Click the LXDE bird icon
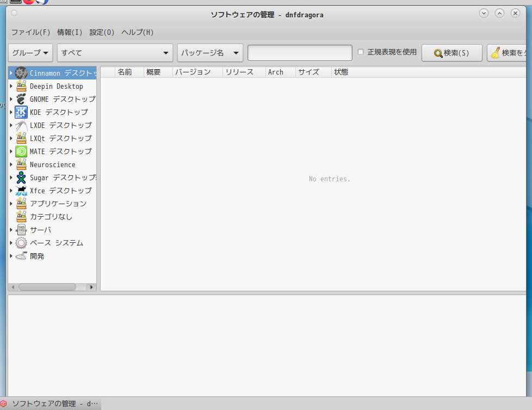The image size is (532, 410). 21,125
